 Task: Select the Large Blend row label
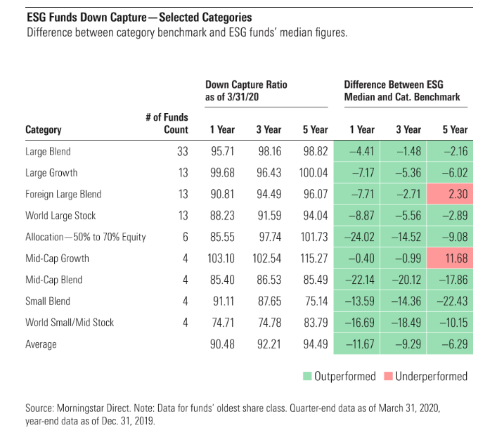pyautogui.click(x=48, y=151)
